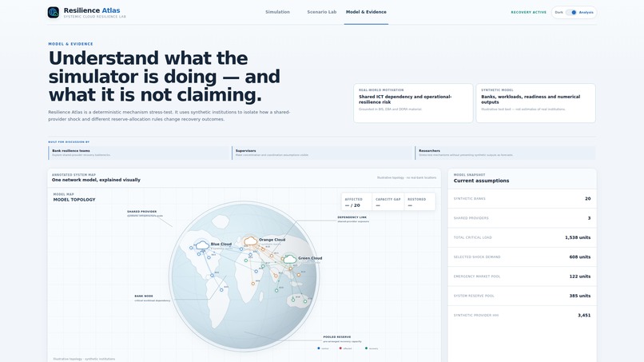This screenshot has height=362, width=644.
Task: Select the Bank resilience teams audience
Action: [140, 153]
